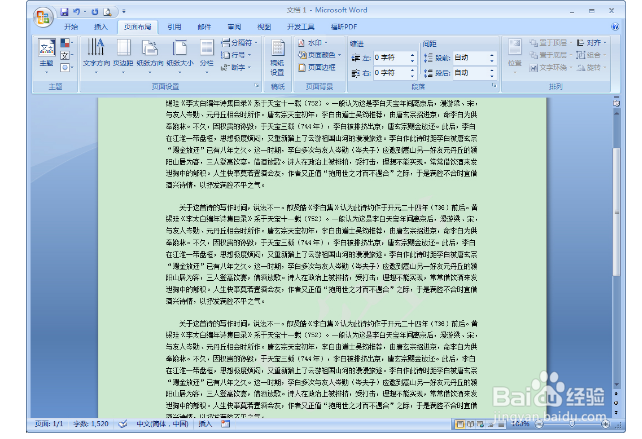Screen dimensions: 642x439
Task: Open 行号 (Line Numbers) dropdown
Action: tap(236, 55)
